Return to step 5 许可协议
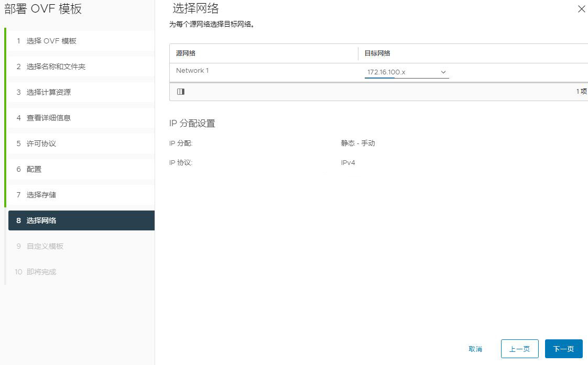The width and height of the screenshot is (588, 365). [x=41, y=143]
